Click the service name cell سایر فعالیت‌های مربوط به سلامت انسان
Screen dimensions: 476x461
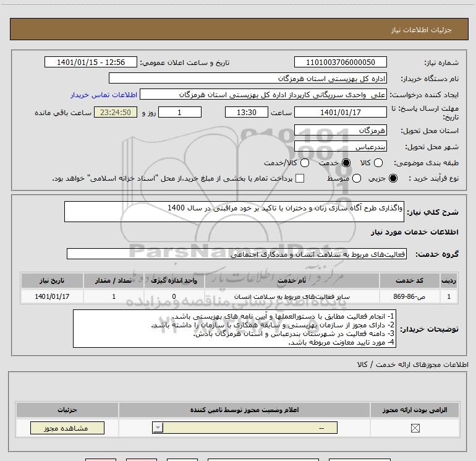(x=292, y=296)
